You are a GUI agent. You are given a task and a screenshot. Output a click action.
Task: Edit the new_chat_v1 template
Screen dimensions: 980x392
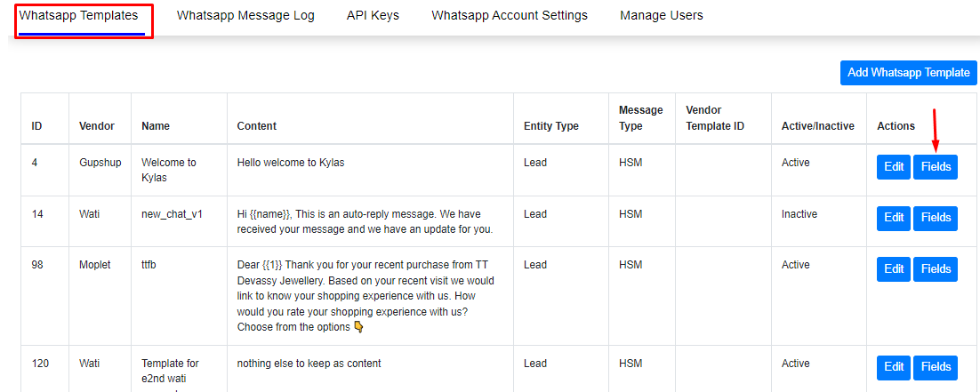point(894,218)
